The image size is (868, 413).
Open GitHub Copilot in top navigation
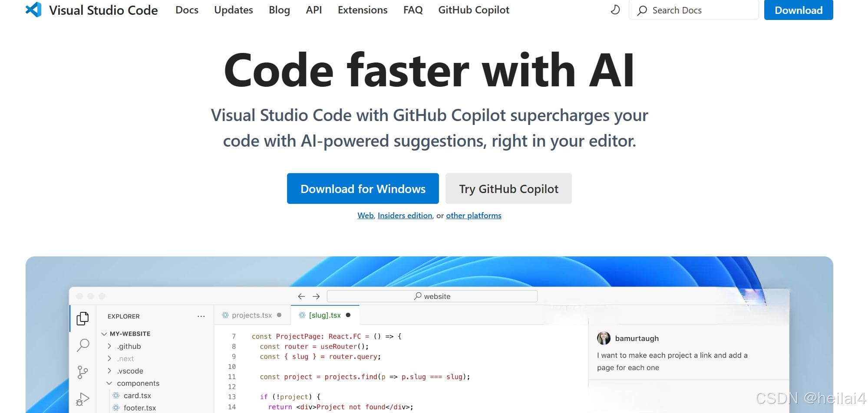[474, 10]
